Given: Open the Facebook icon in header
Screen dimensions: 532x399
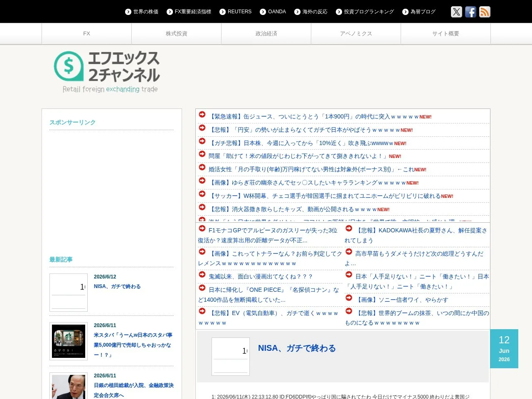Looking at the screenshot, I should [470, 12].
